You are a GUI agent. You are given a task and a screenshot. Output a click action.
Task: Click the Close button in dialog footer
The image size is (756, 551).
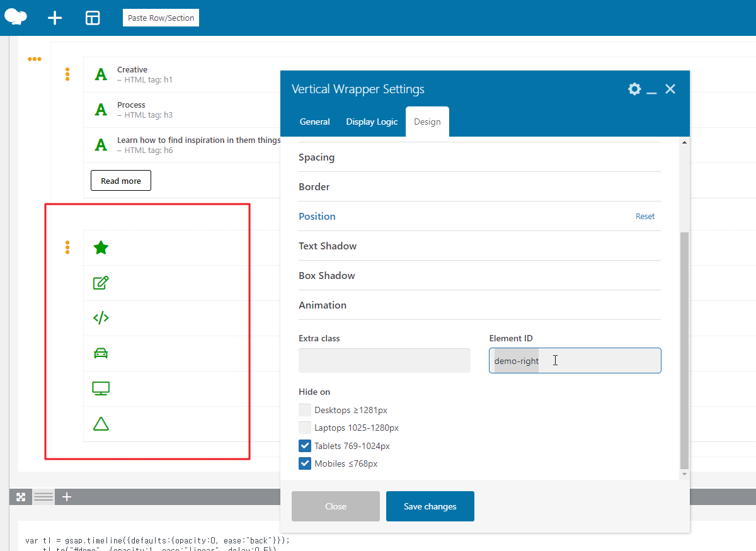[x=336, y=506]
